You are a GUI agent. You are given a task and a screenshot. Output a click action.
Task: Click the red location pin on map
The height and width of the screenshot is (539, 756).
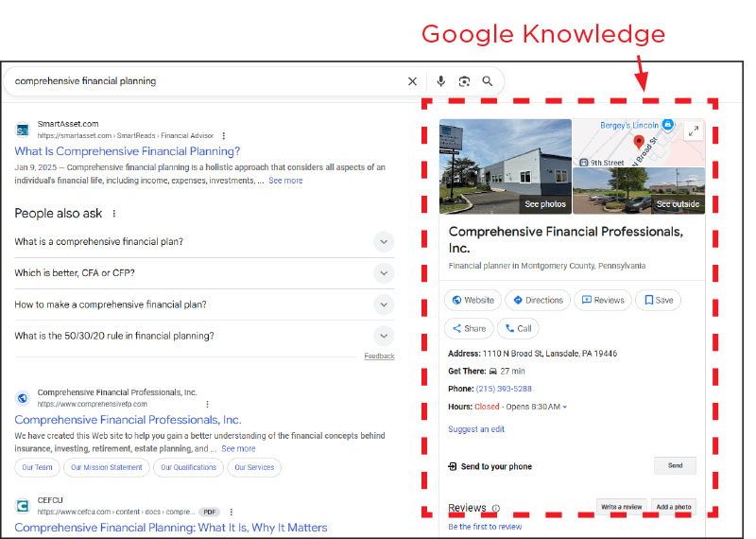pos(639,142)
